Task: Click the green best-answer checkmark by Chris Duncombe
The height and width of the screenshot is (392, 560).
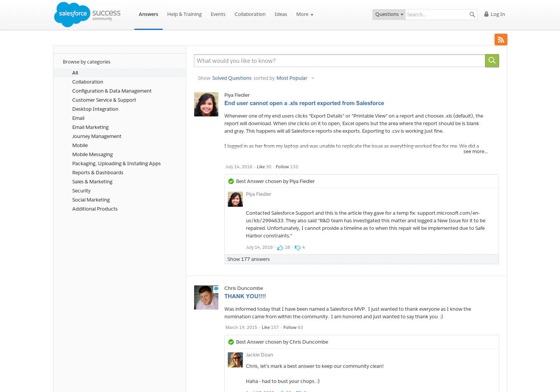Action: [231, 342]
